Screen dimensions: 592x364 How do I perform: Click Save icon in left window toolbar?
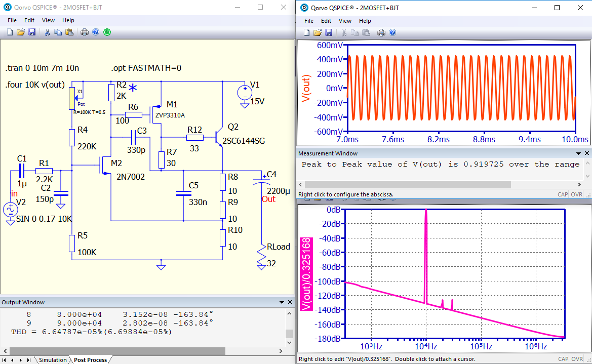[x=32, y=32]
